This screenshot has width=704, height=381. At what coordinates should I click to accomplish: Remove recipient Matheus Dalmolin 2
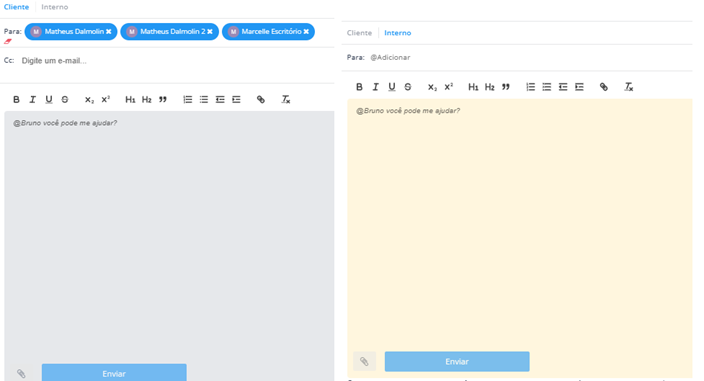pos(210,31)
